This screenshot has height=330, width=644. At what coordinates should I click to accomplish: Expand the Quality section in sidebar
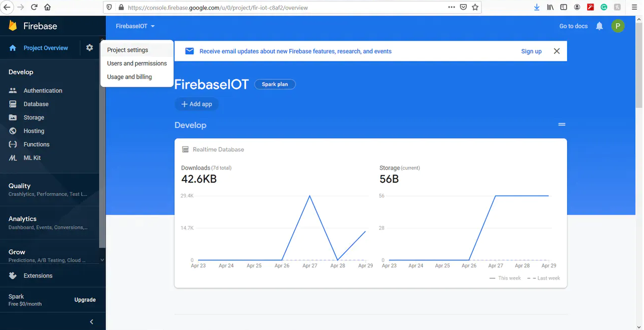[x=50, y=189]
